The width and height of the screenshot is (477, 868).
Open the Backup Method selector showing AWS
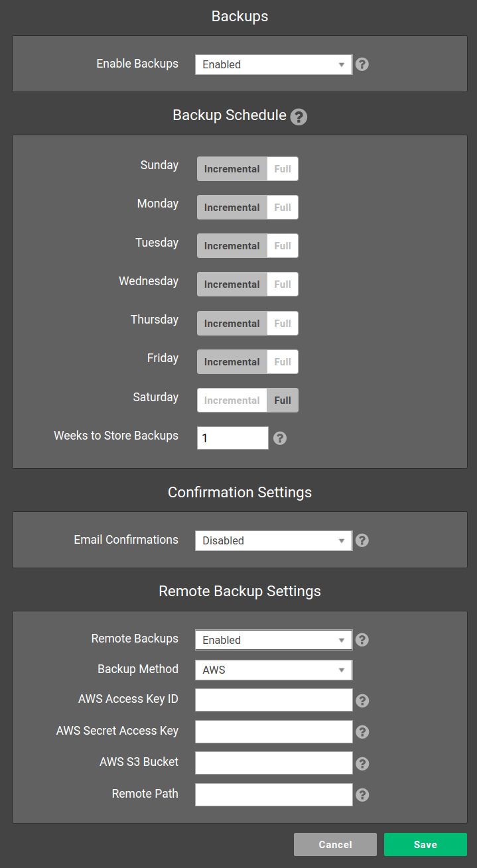pos(273,670)
